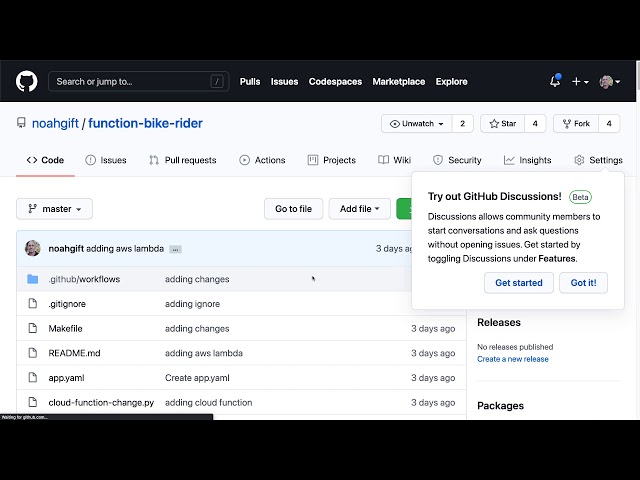This screenshot has height=480, width=640.
Task: Switch to the Security tab
Action: 457,160
